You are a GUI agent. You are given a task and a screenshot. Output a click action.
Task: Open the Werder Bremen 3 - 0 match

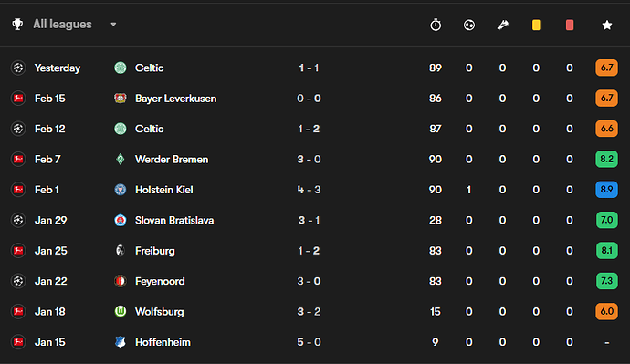(x=315, y=160)
